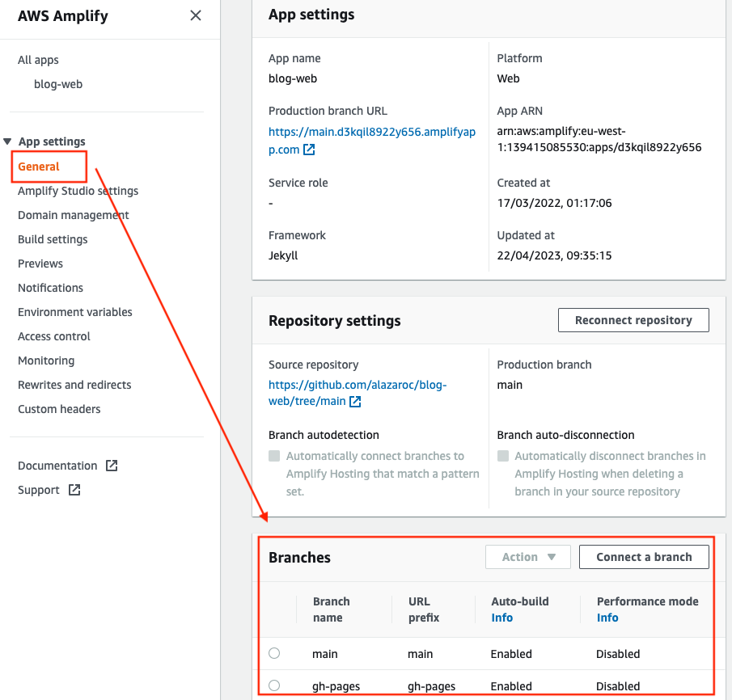Click Enabled auto-build cell for main

point(511,654)
